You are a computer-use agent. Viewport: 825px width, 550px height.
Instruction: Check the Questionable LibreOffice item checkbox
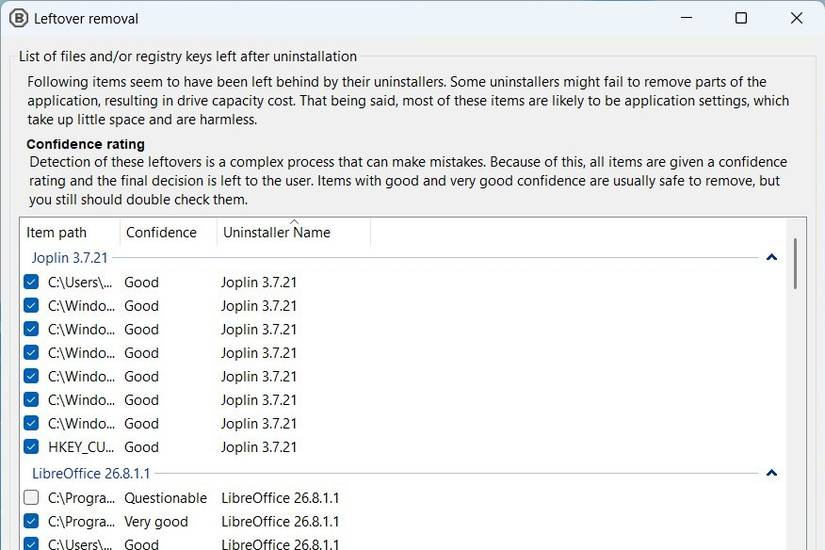click(31, 497)
